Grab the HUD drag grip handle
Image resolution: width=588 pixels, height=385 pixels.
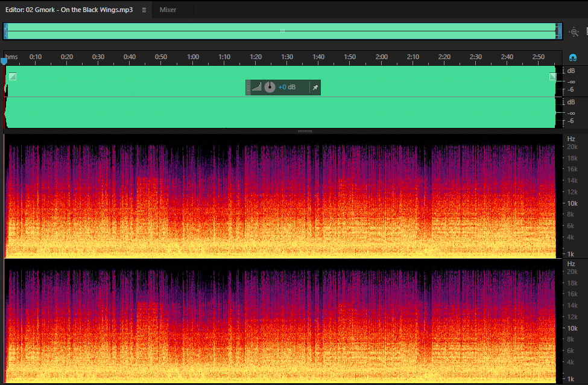pyautogui.click(x=248, y=87)
